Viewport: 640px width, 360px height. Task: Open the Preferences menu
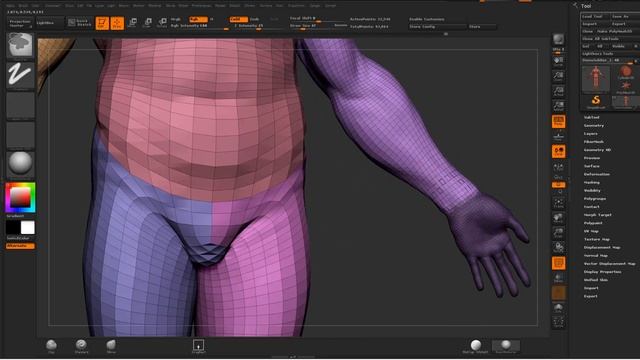pyautogui.click(x=201, y=6)
